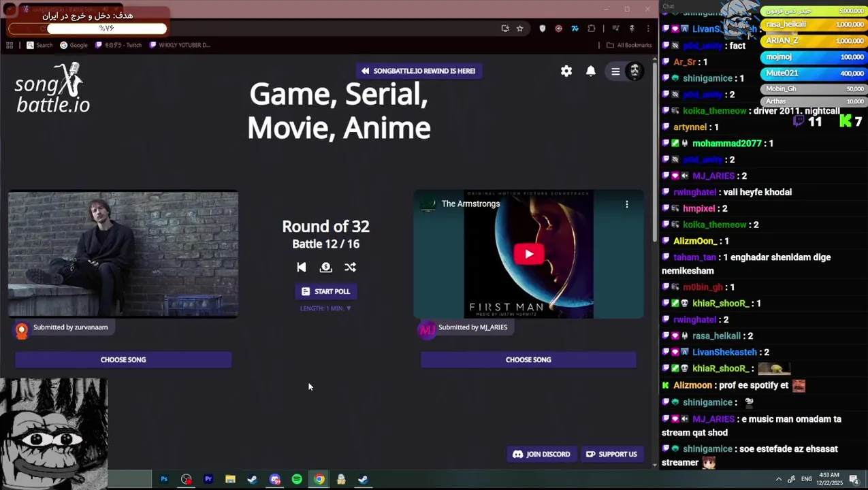
Task: Click ARIAN_Z donation bar
Action: [814, 41]
